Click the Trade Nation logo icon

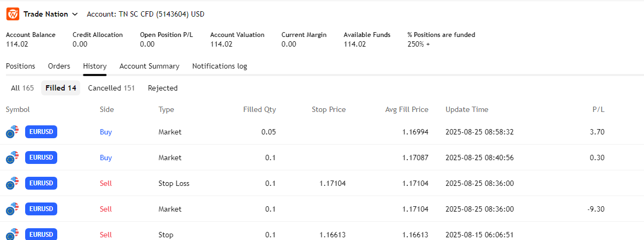(13, 14)
